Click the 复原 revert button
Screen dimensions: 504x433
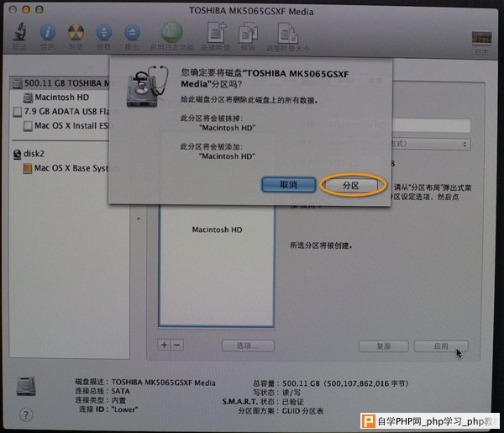pyautogui.click(x=384, y=346)
